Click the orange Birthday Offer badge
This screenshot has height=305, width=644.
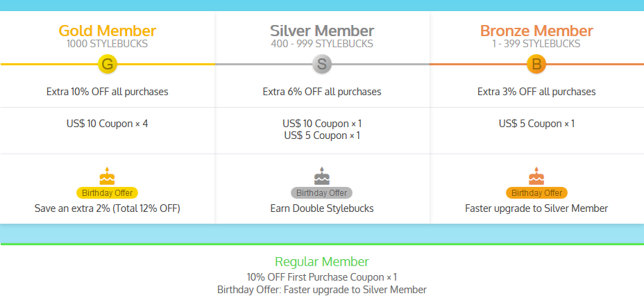(536, 193)
